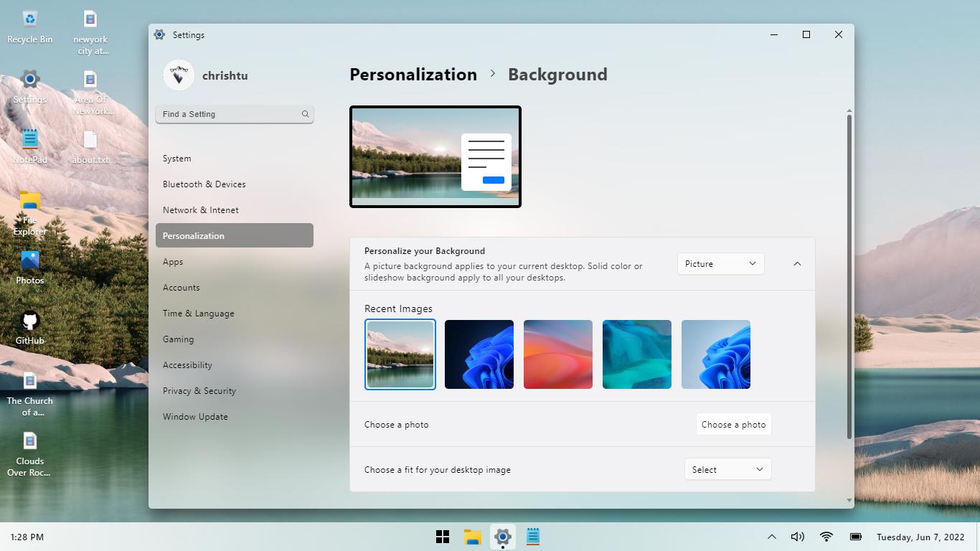The height and width of the screenshot is (551, 980).
Task: Click the Windows Start button in taskbar
Action: [443, 537]
